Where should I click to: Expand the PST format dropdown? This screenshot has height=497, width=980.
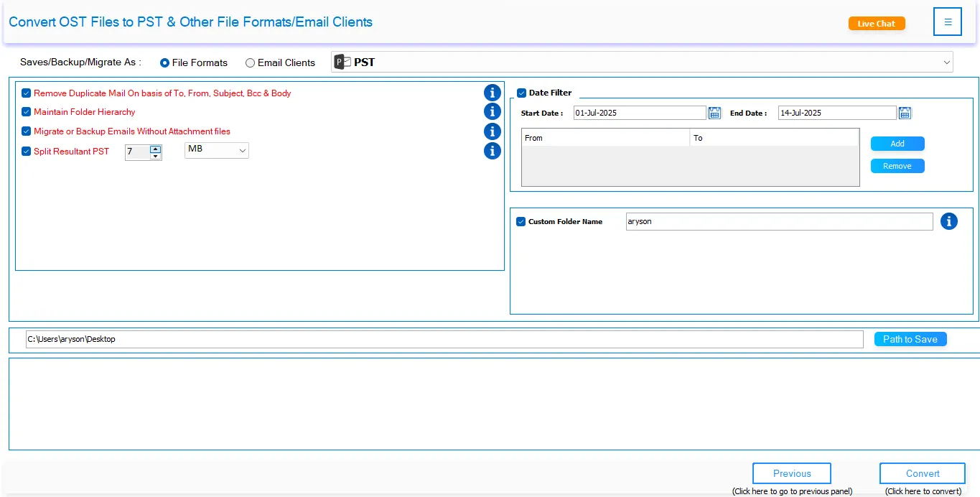point(946,62)
